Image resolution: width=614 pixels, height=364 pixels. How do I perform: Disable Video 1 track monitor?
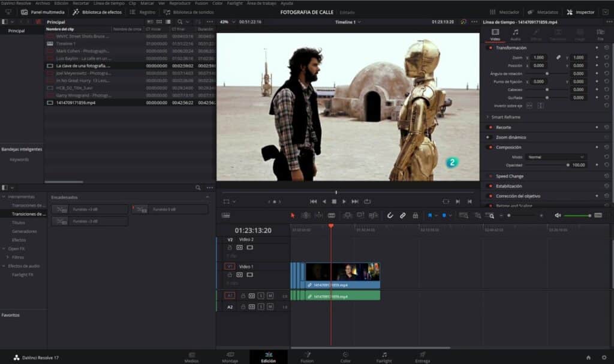coord(250,275)
